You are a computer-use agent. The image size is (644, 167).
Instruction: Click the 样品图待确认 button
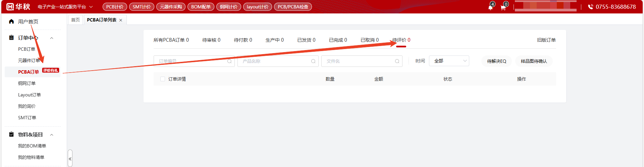(x=534, y=61)
